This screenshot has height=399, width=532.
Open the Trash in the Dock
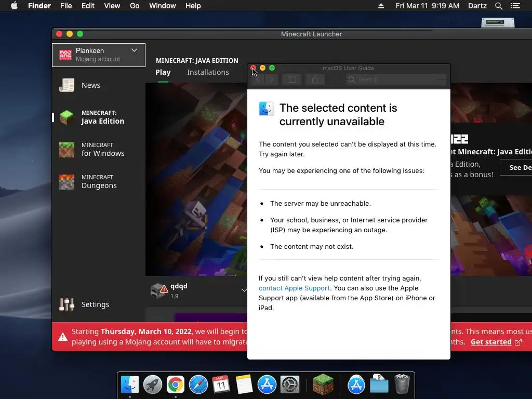click(x=402, y=384)
